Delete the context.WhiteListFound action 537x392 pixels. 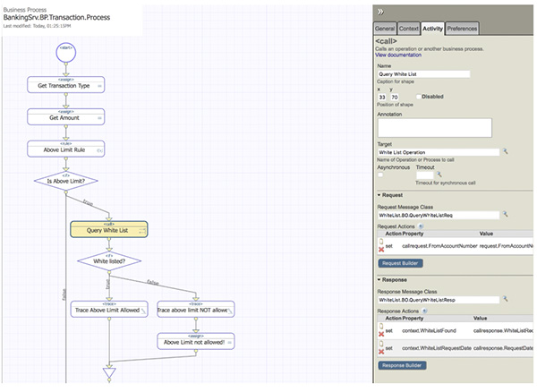pos(381,332)
